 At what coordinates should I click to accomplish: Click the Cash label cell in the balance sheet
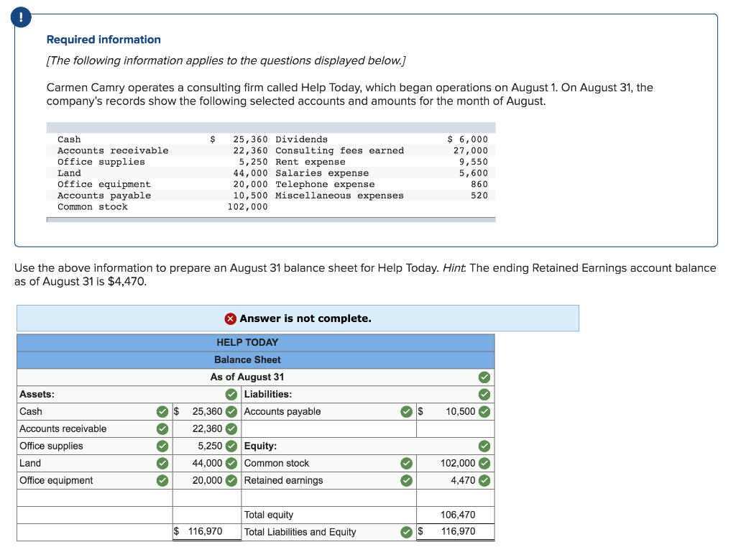coord(95,412)
